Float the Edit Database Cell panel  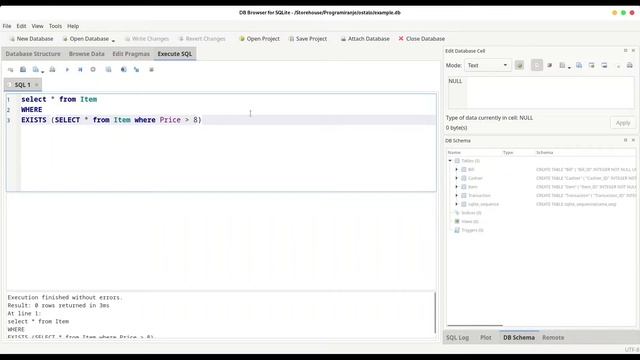(x=625, y=51)
